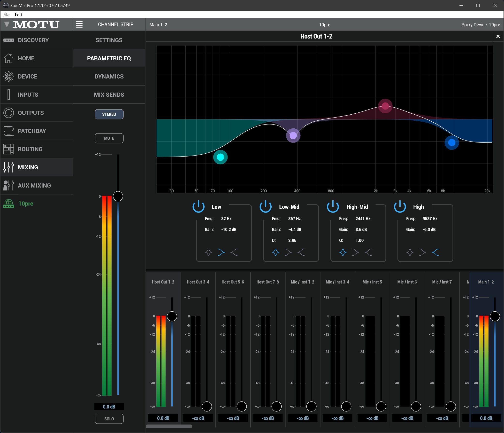Switch to the Settings tab
Image resolution: width=504 pixels, height=433 pixels.
109,40
